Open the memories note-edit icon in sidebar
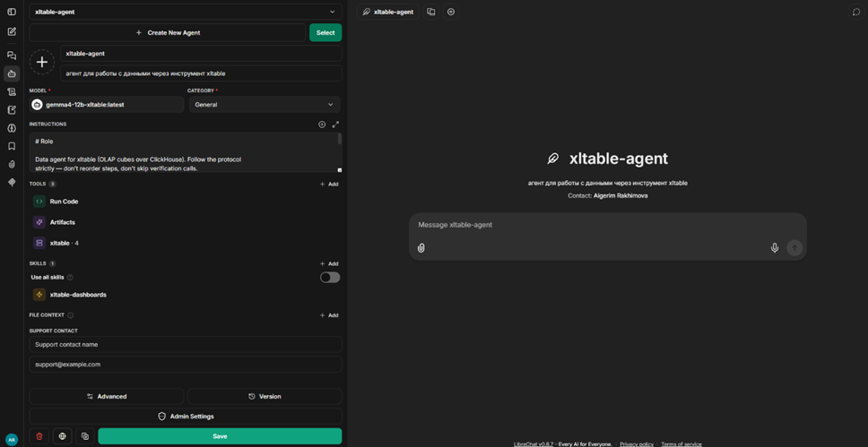 click(12, 110)
